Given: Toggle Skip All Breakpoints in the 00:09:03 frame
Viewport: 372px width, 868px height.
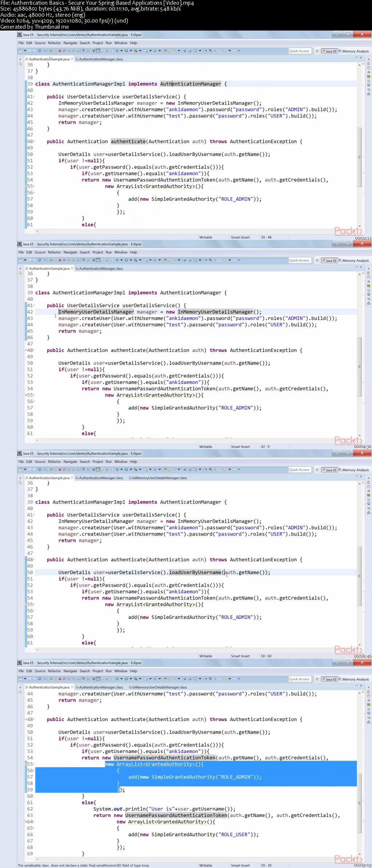Looking at the screenshot, I should coord(45,679).
